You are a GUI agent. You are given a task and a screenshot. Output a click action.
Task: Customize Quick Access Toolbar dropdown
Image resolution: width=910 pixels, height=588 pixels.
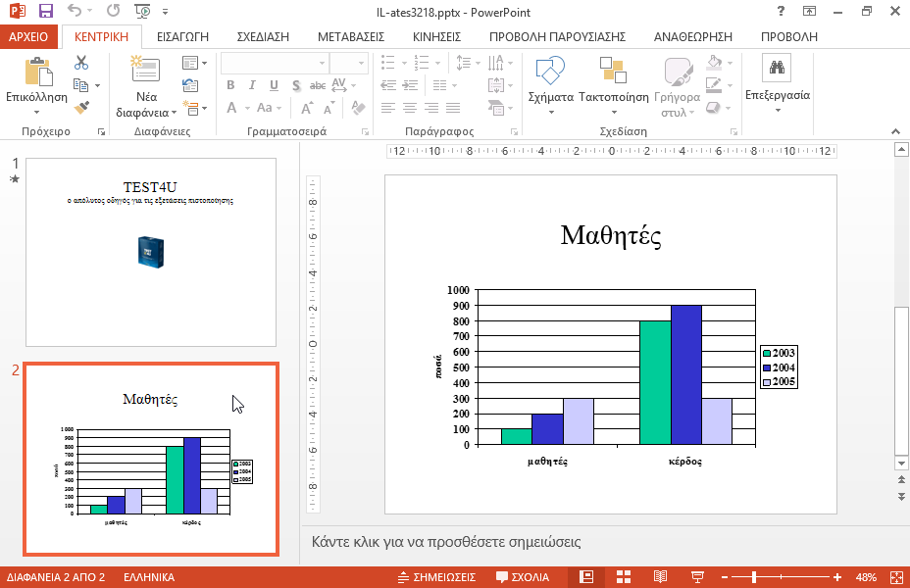[x=166, y=12]
